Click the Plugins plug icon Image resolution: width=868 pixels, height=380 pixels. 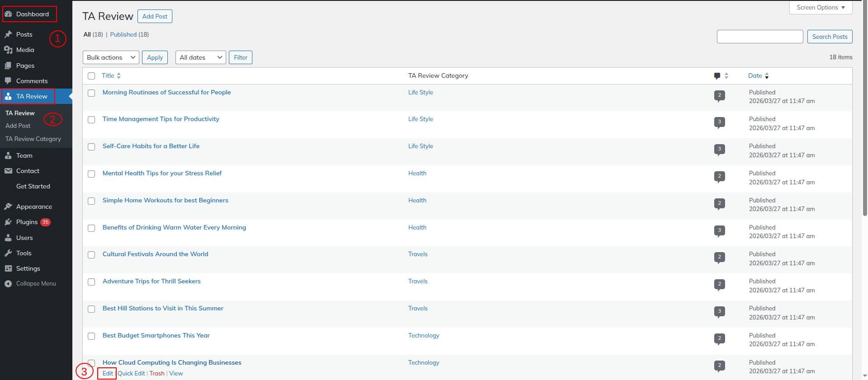8,222
